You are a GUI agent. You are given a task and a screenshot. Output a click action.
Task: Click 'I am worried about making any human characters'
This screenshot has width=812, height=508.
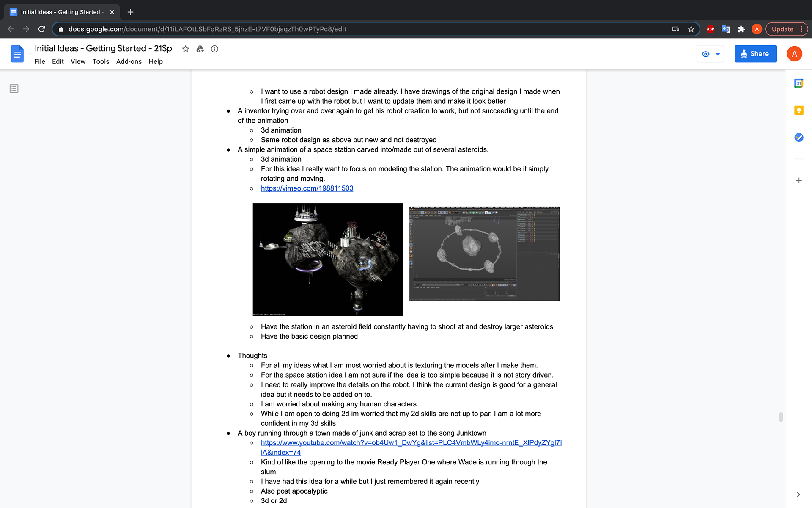[338, 404]
